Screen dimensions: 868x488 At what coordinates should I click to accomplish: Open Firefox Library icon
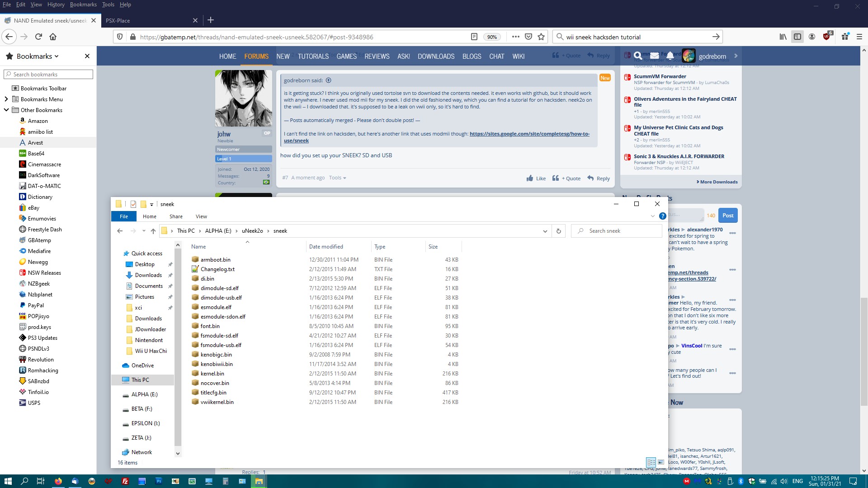(x=783, y=37)
